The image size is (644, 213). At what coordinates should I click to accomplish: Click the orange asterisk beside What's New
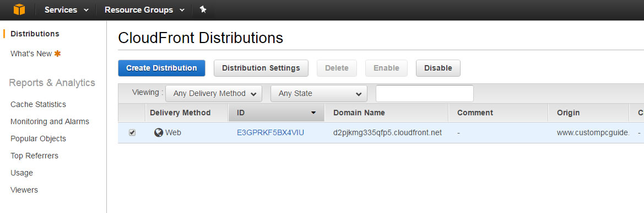coord(57,54)
